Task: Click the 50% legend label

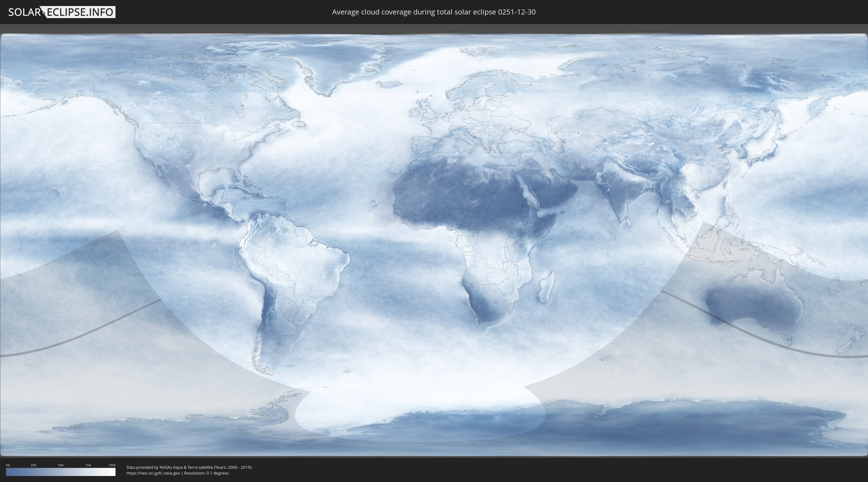Action: point(61,465)
